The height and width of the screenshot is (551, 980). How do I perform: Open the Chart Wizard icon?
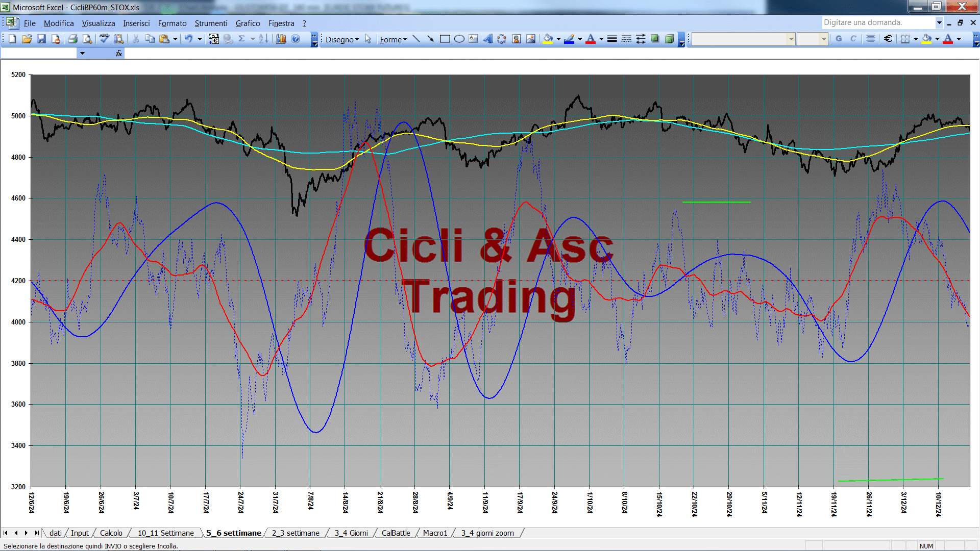point(281,39)
